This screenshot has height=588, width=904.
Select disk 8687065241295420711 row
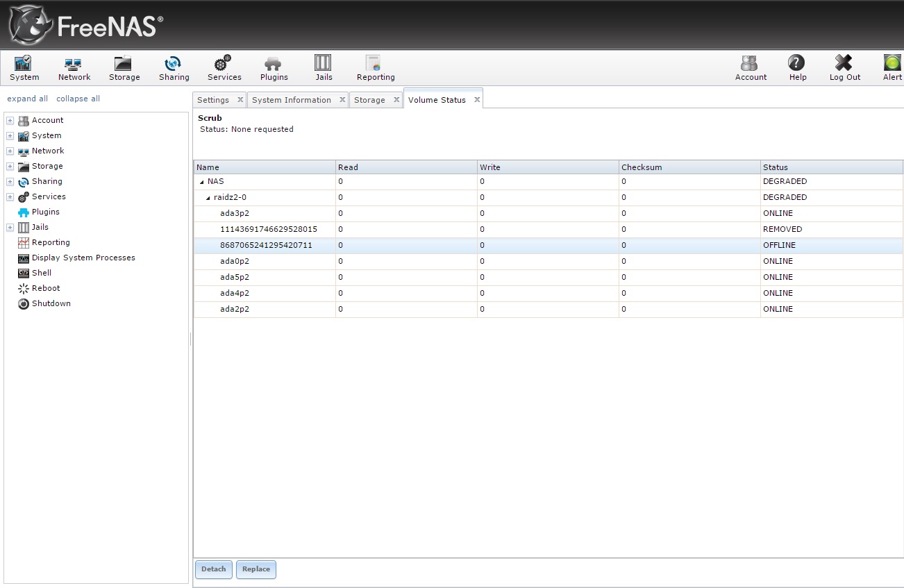[549, 246]
